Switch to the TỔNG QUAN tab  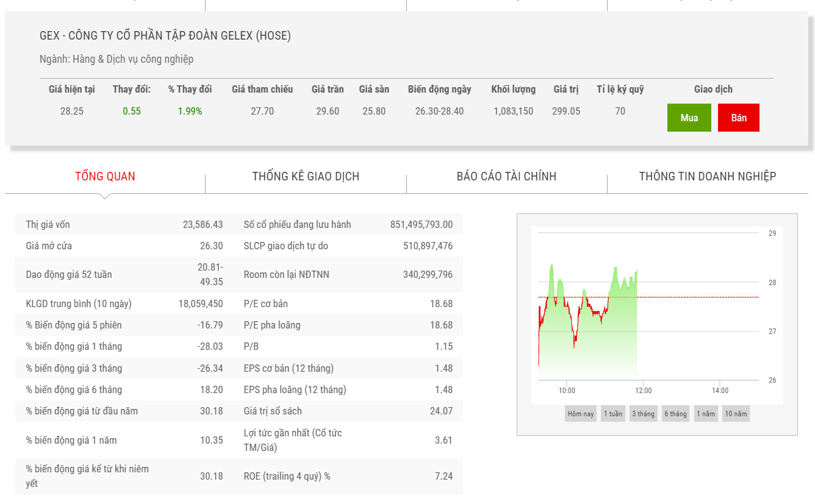(105, 176)
